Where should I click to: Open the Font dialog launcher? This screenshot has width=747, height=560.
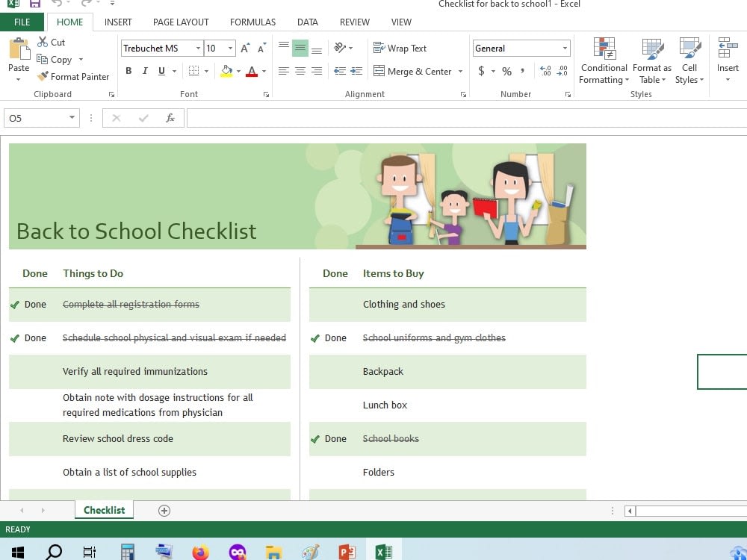tap(267, 94)
